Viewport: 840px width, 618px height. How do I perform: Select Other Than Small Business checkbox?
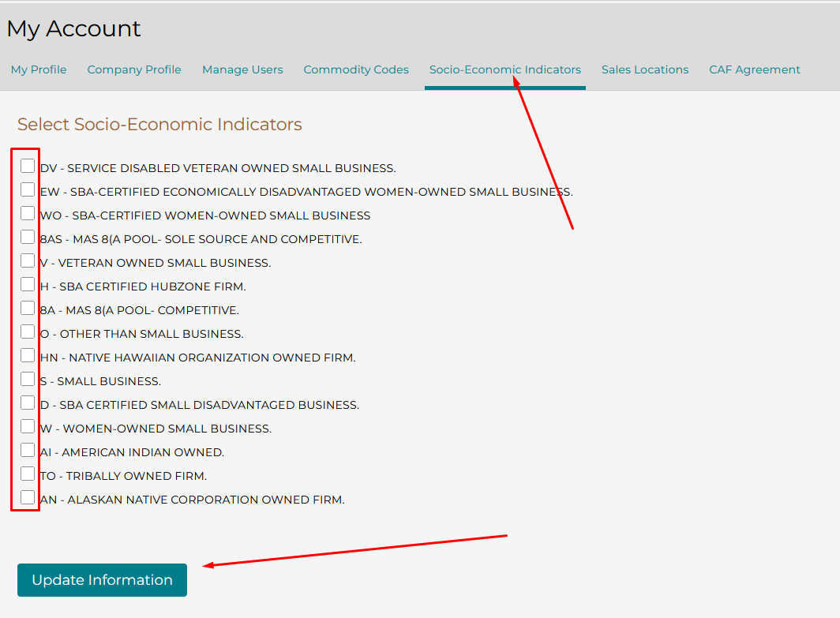coord(28,331)
